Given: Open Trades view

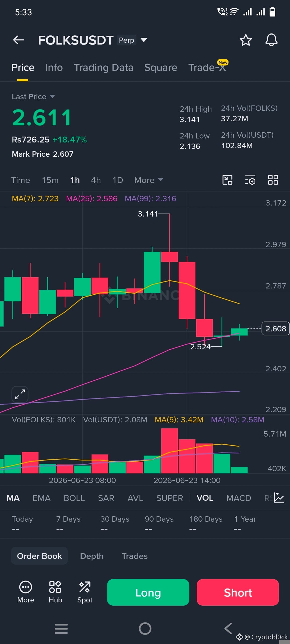Looking at the screenshot, I should (x=135, y=556).
